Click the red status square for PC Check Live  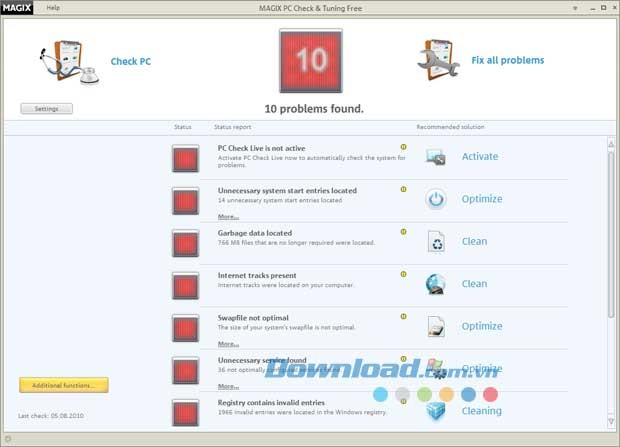pos(185,159)
